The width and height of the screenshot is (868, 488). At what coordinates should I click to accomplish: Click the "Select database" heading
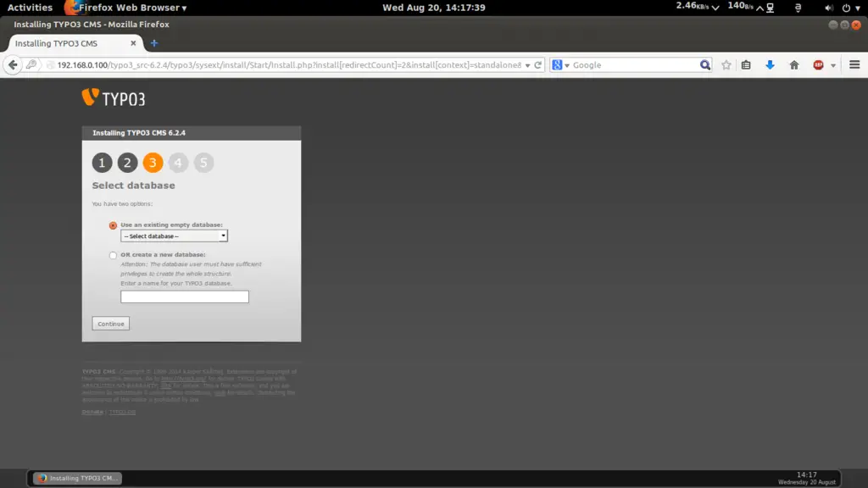(x=133, y=186)
